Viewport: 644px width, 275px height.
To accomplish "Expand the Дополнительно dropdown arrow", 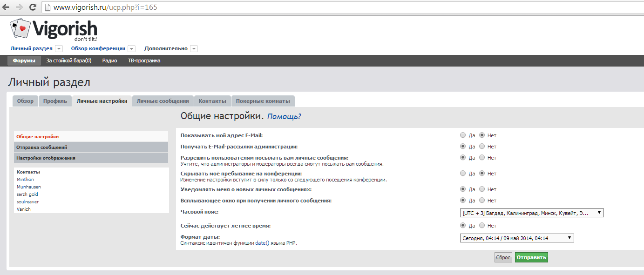I will click(x=194, y=49).
